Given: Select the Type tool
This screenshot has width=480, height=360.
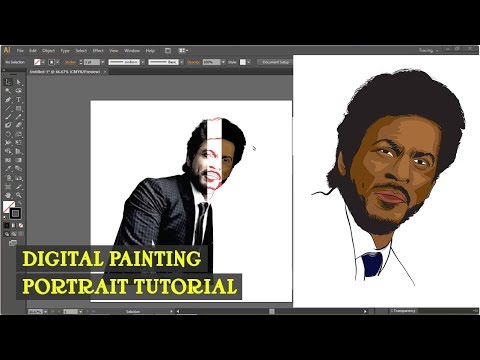Looking at the screenshot, I should 19,99.
